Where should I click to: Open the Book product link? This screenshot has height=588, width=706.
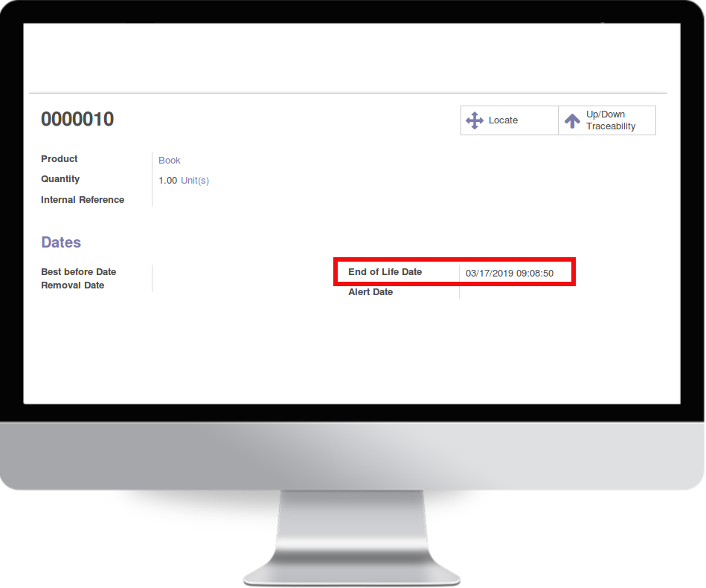coord(170,161)
